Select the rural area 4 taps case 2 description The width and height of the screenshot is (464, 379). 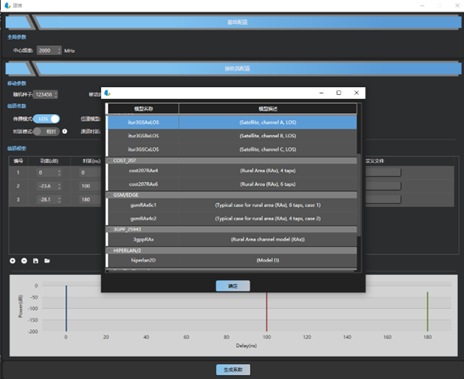[268, 219]
